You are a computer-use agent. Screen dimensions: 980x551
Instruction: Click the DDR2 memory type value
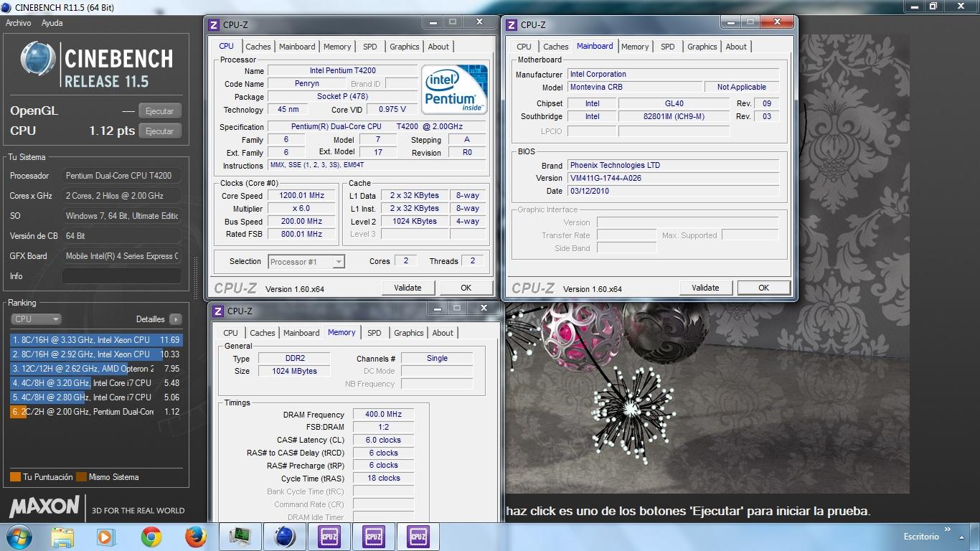click(293, 358)
